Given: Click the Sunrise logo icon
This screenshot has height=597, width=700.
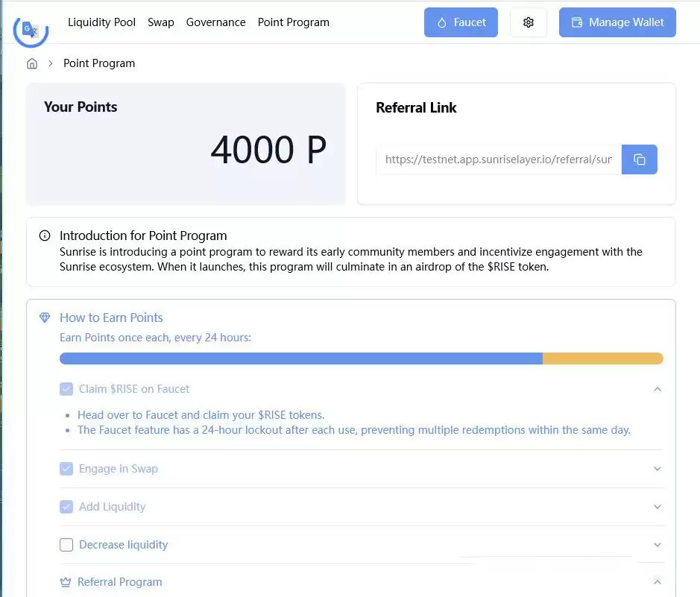Looking at the screenshot, I should pyautogui.click(x=31, y=30).
